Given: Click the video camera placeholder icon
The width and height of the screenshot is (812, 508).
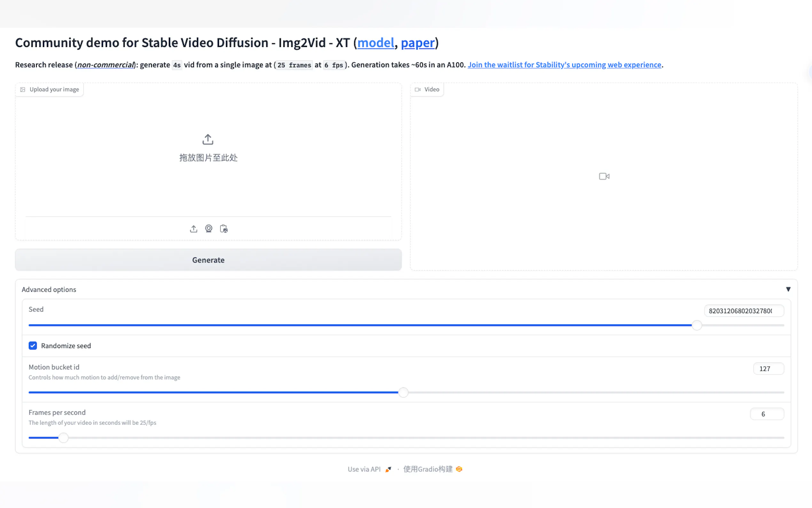Looking at the screenshot, I should click(604, 176).
